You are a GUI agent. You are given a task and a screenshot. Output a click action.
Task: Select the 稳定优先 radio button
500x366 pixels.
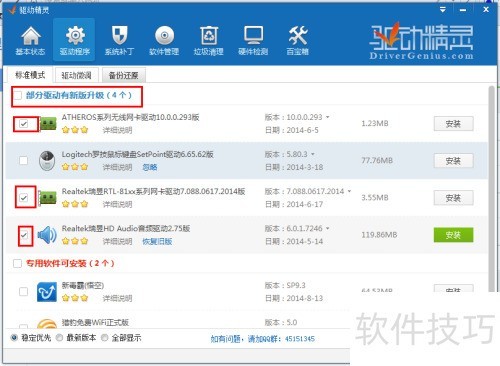[14, 338]
